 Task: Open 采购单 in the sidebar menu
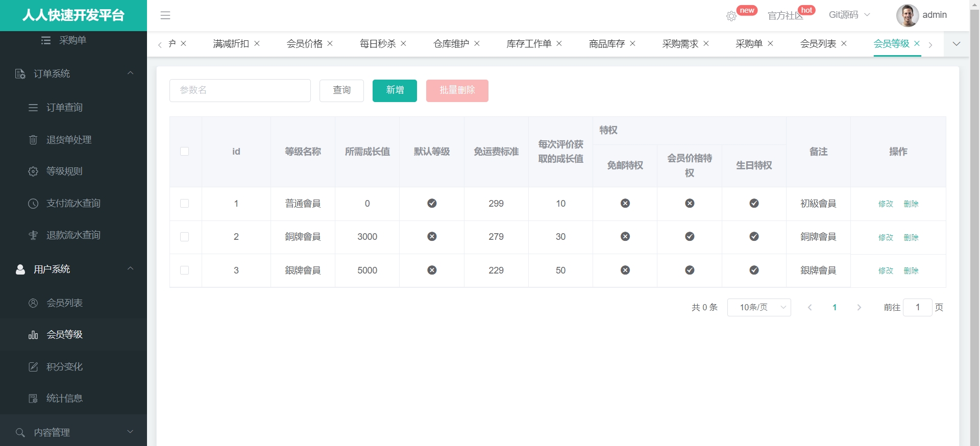pos(73,40)
